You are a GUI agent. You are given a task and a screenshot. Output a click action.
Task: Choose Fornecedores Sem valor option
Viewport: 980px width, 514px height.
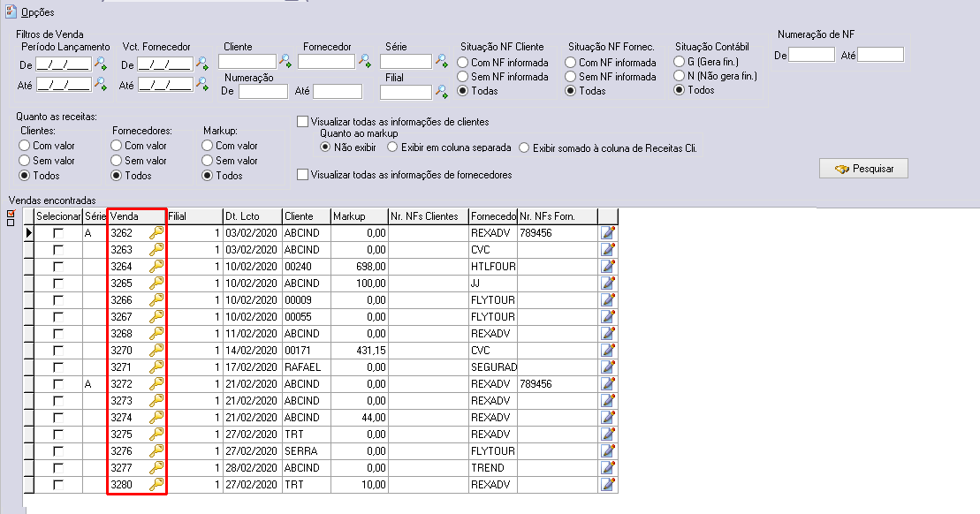117,161
